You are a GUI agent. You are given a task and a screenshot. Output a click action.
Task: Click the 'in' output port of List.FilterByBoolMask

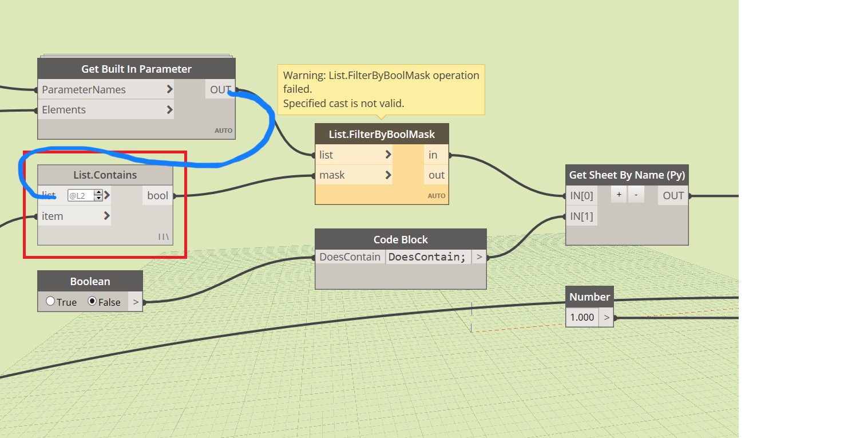(x=436, y=155)
